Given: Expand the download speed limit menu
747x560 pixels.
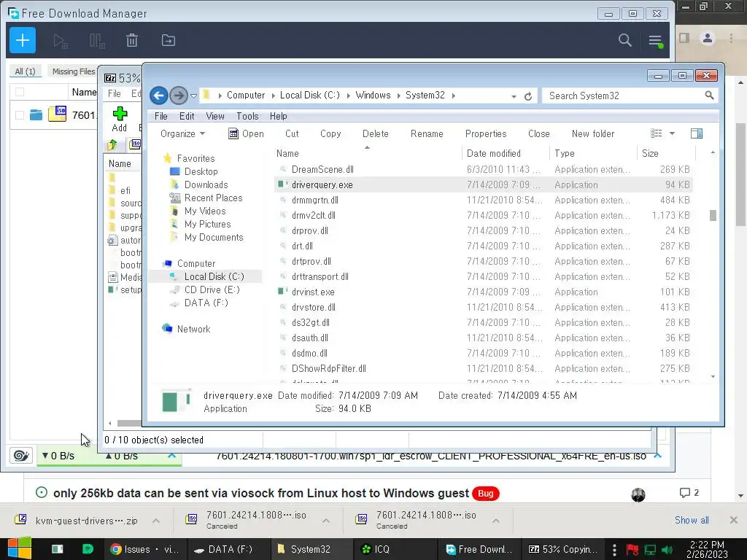Looking at the screenshot, I should (x=58, y=456).
